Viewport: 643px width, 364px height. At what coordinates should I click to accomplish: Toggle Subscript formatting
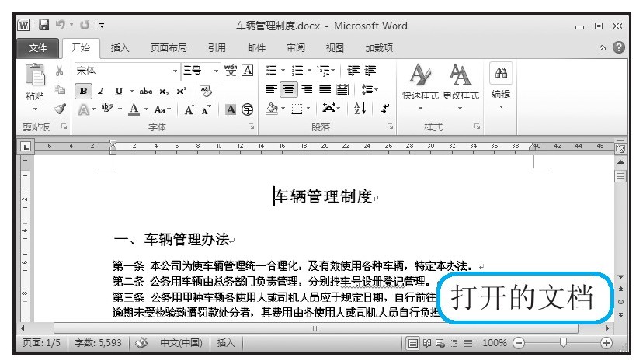pos(164,92)
